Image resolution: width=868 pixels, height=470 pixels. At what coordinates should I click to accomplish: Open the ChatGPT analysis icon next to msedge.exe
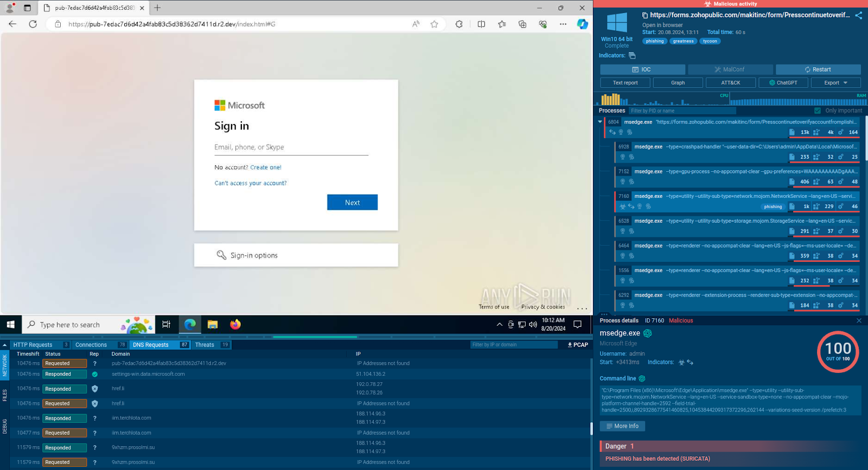647,333
